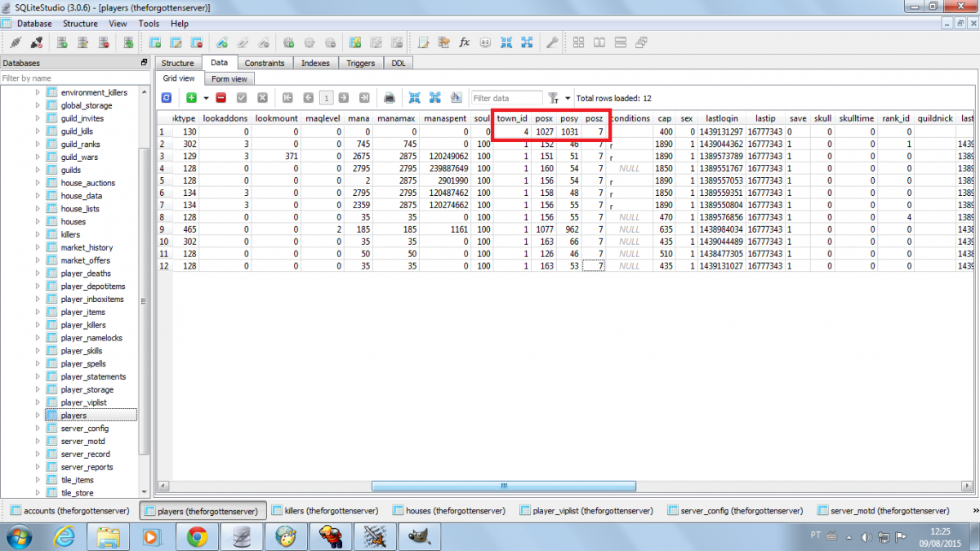Viewport: 980px width, 551px height.
Task: Switch to the DDL tab
Action: coord(399,63)
